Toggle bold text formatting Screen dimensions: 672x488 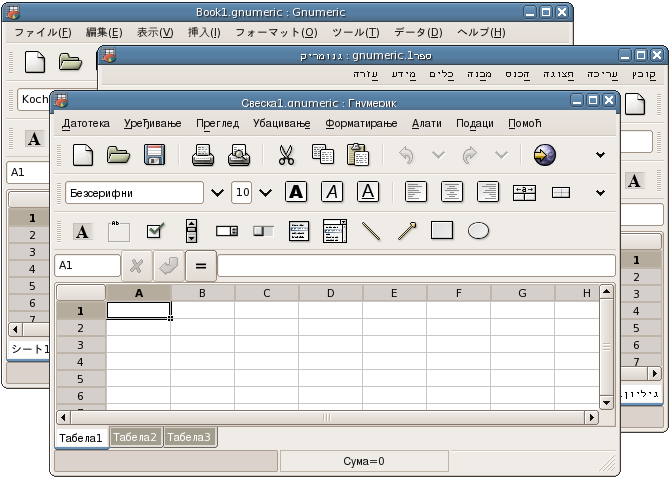pos(296,192)
